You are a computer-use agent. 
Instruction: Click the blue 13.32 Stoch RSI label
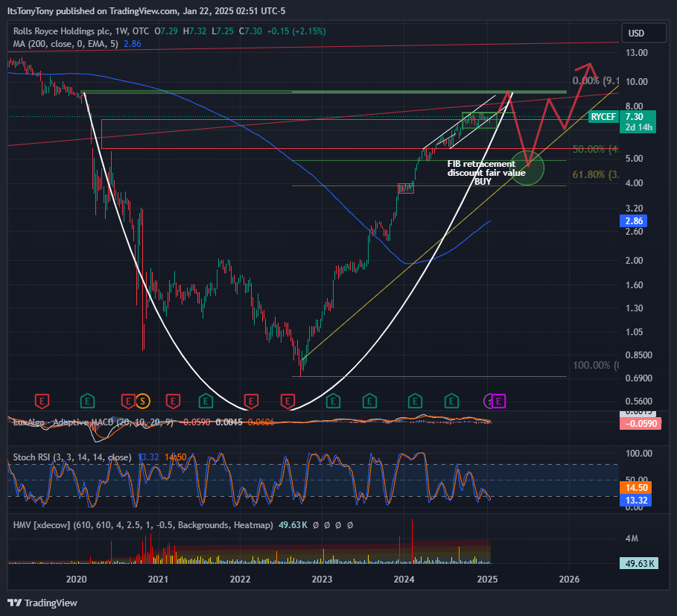point(636,501)
